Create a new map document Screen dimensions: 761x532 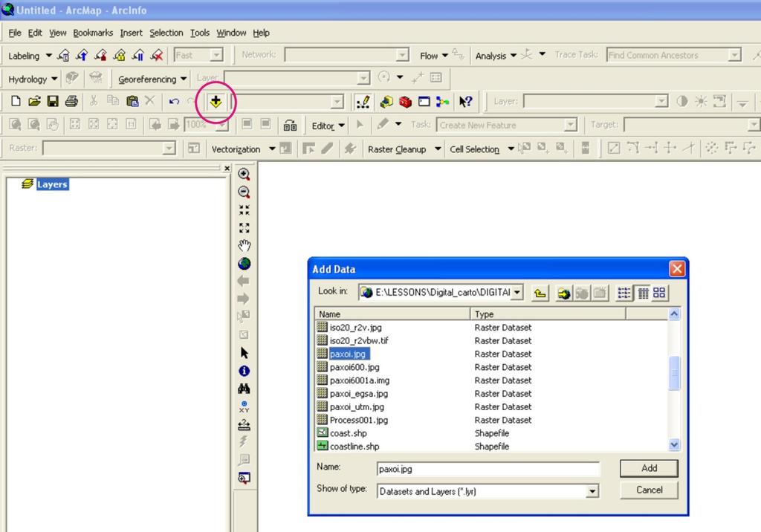coord(16,101)
